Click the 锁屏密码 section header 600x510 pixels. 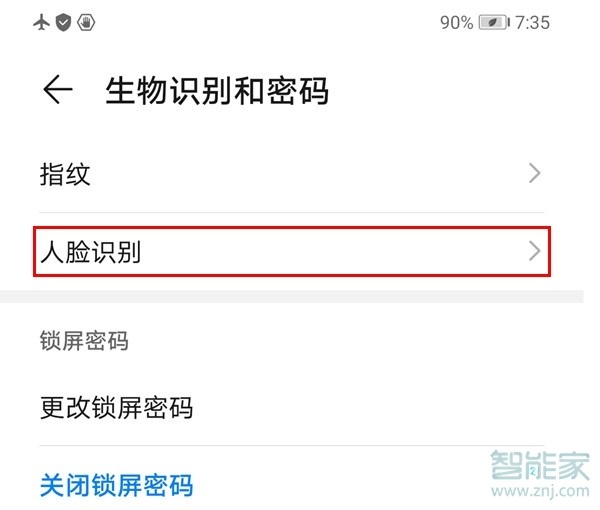click(x=84, y=341)
